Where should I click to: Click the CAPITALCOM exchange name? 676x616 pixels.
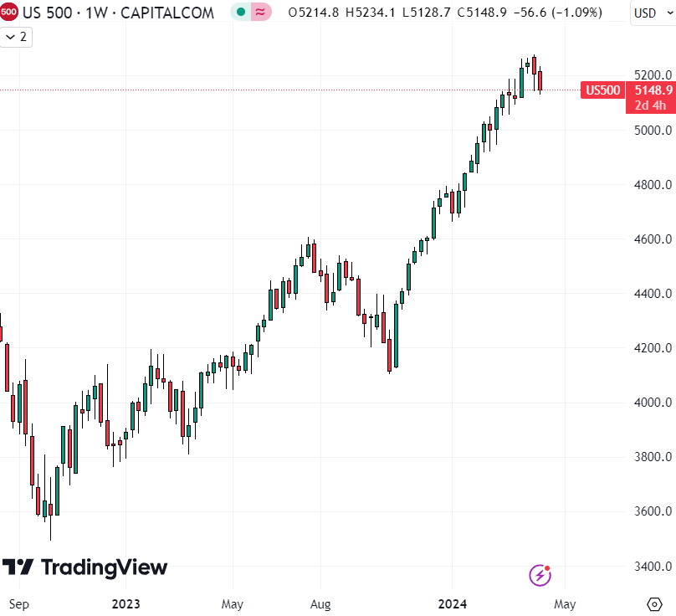tap(167, 13)
